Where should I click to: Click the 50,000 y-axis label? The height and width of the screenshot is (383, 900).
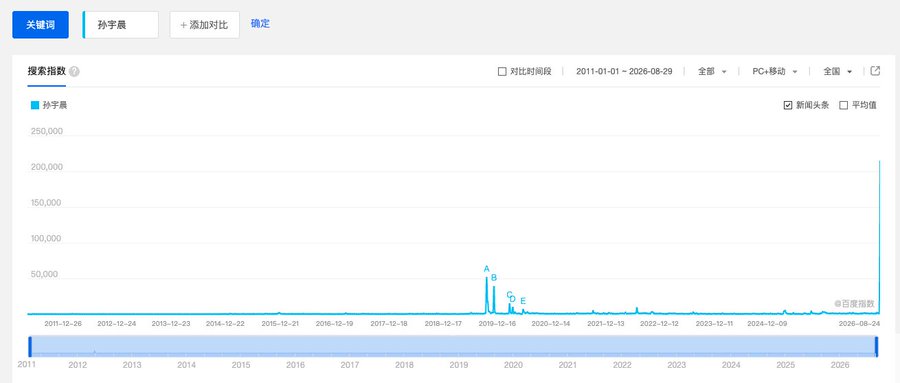(x=44, y=274)
